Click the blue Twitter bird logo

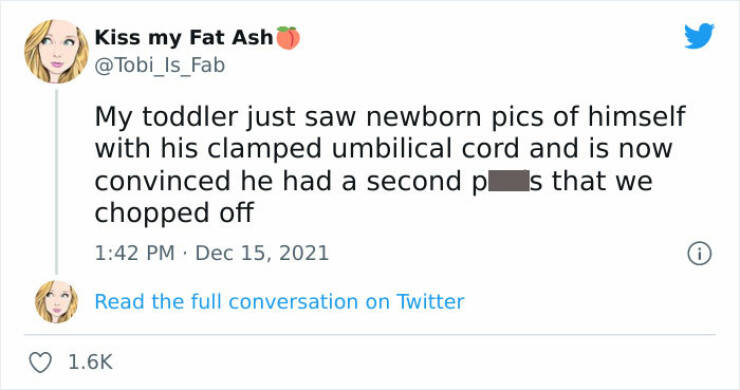[x=699, y=35]
